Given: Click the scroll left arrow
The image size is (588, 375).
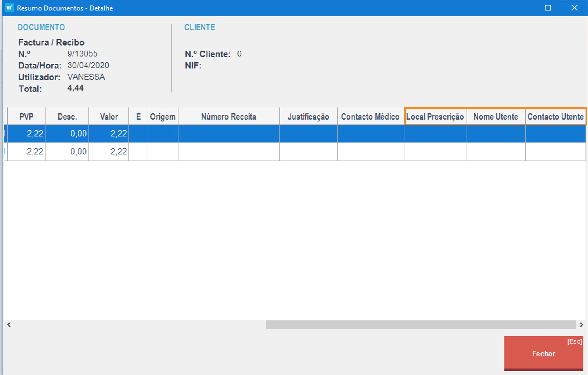Looking at the screenshot, I should (9, 324).
